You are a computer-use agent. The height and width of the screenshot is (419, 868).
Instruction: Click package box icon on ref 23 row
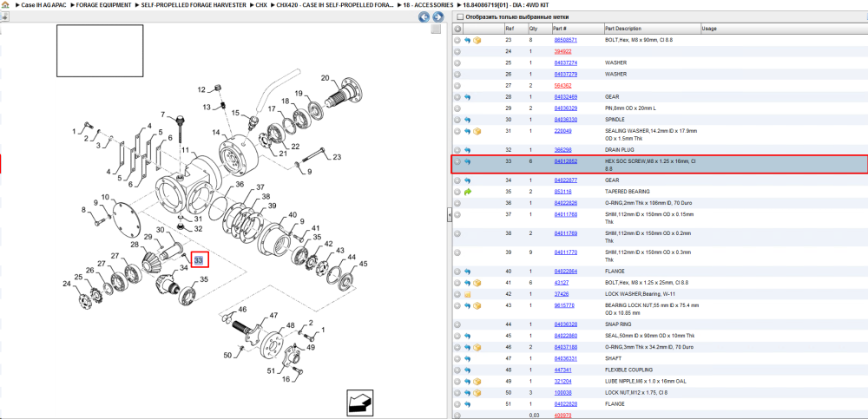pos(477,41)
